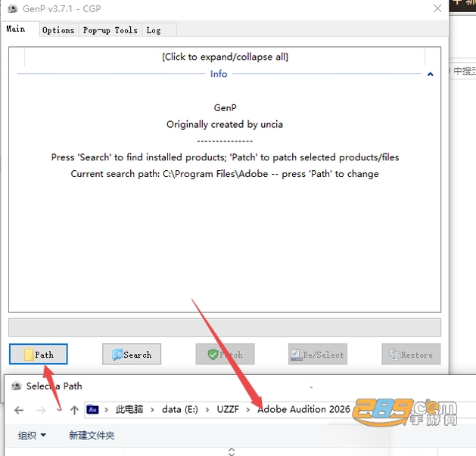This screenshot has height=456, width=476.
Task: Select data (E:) breadcrumb
Action: (179, 410)
